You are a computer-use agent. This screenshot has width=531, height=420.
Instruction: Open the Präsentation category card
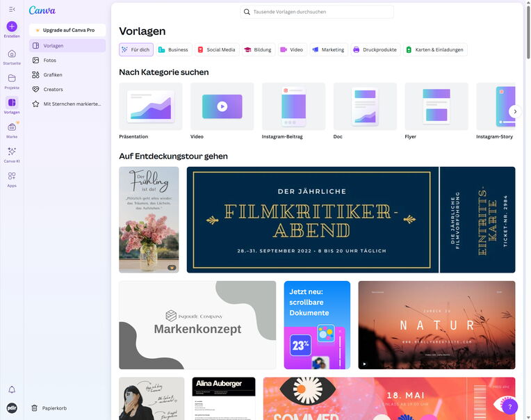tap(151, 106)
